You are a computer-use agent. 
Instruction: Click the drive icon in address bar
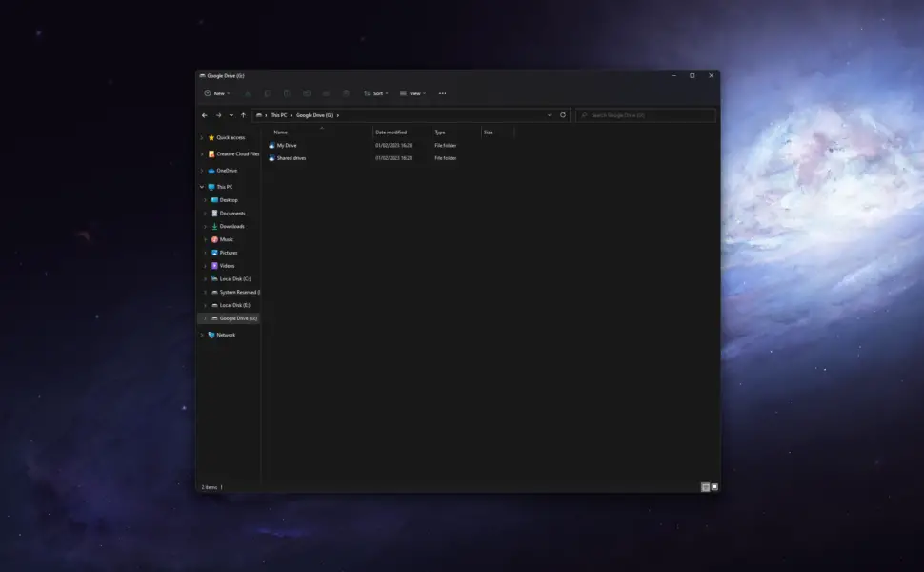(x=259, y=115)
